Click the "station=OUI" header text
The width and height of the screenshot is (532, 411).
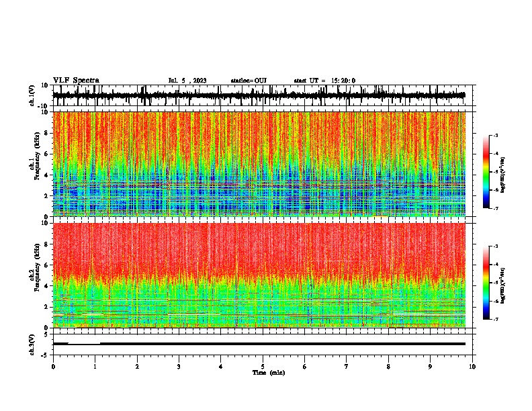[249, 81]
